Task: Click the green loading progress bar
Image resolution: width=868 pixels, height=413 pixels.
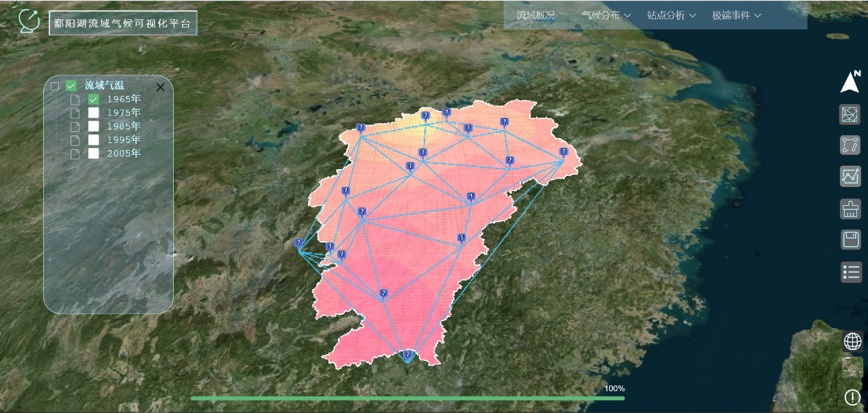Action: [x=407, y=398]
